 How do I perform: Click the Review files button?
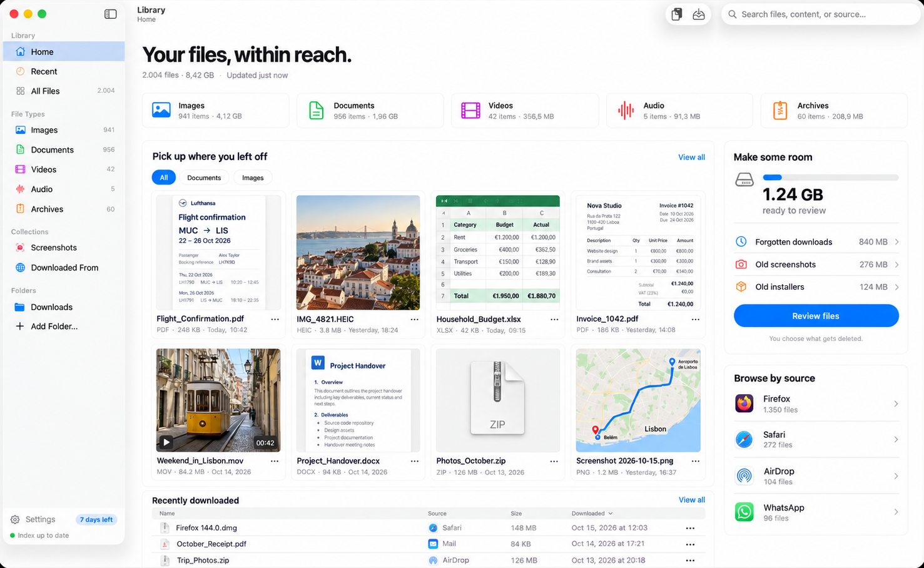[816, 316]
